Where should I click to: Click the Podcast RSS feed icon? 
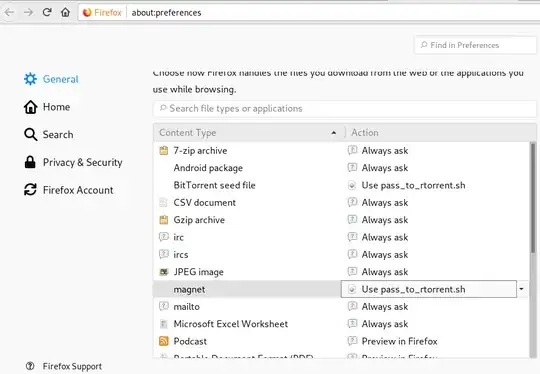[x=164, y=342]
